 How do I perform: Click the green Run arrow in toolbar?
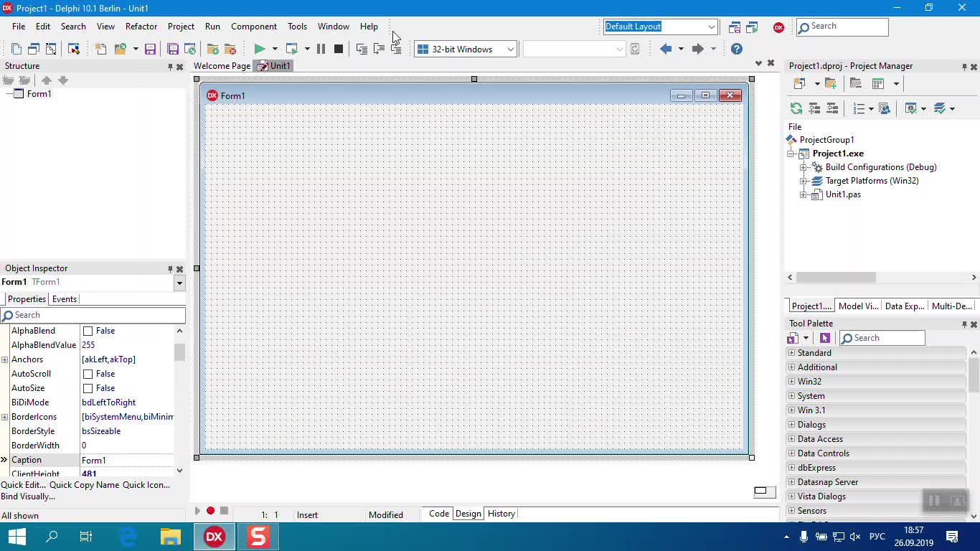(x=260, y=49)
